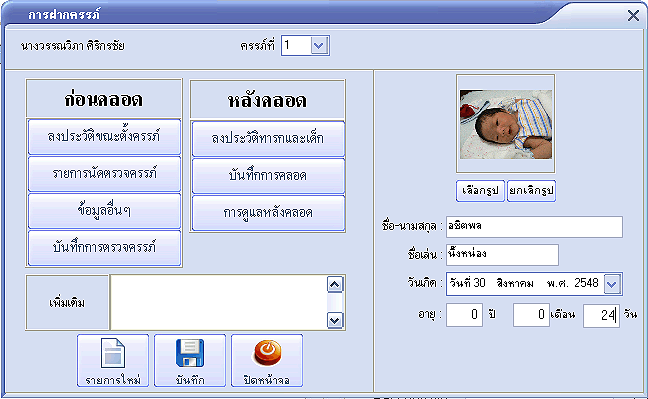Click the patient name นางวรรณวิภา ศิริกรชัย
This screenshot has width=648, height=399.
(72, 46)
